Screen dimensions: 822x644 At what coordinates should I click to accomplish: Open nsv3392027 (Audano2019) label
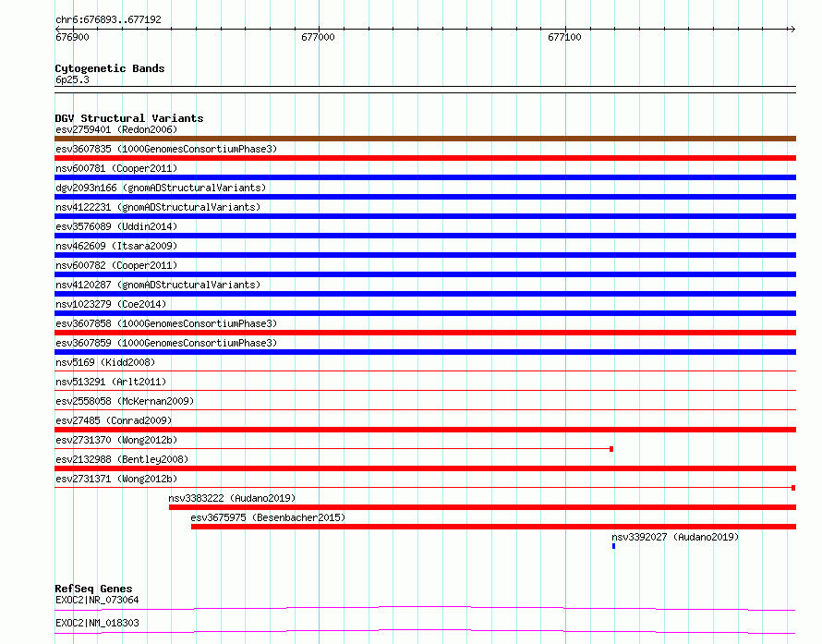(675, 537)
